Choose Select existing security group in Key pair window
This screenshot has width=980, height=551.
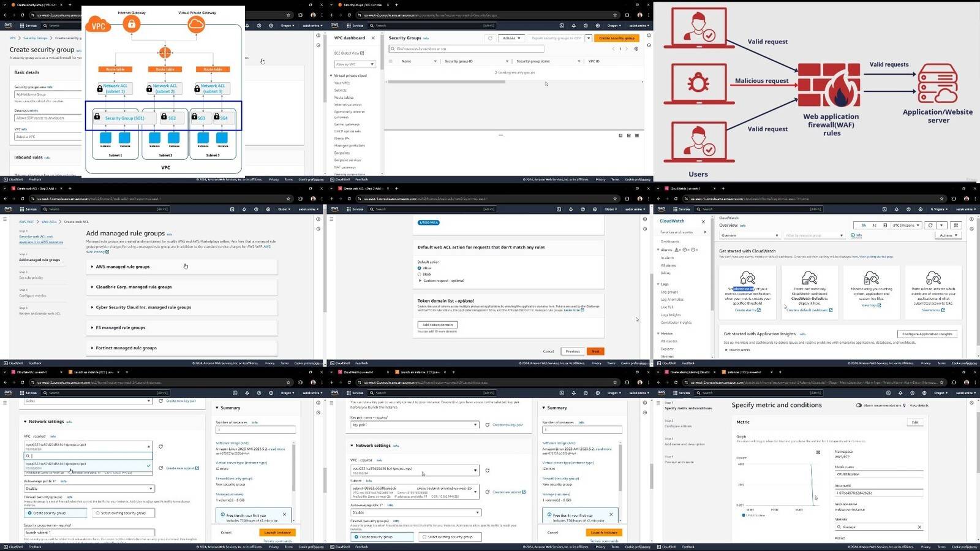point(424,537)
